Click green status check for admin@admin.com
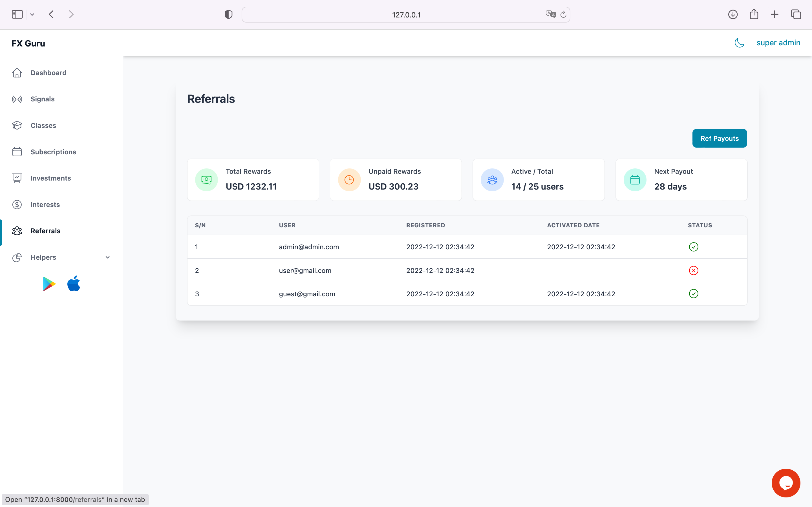 pyautogui.click(x=693, y=247)
